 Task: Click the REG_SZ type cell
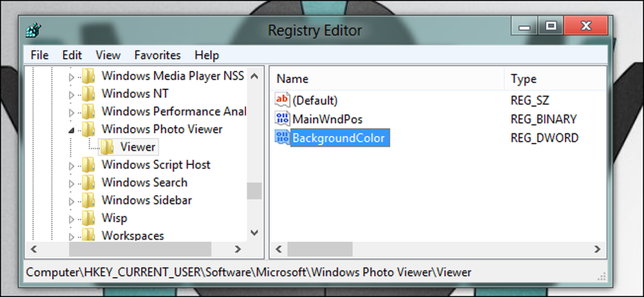[530, 101]
